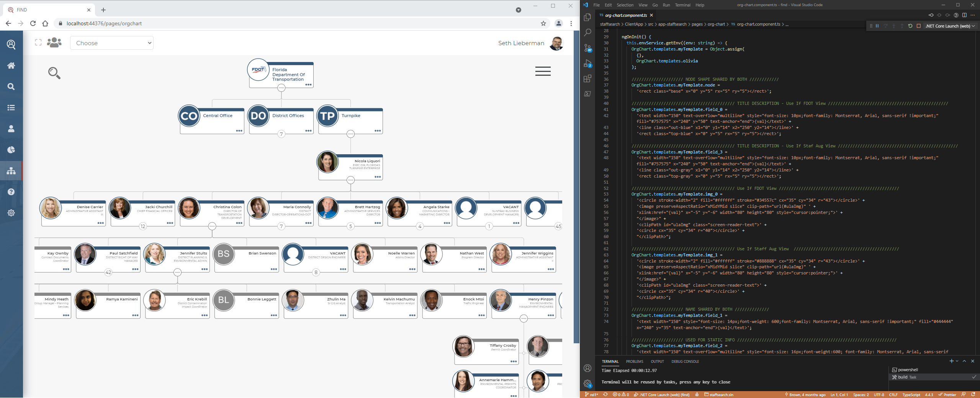Screen dimensions: 980x398
Task: Open VS Code Extensions view icon
Action: tap(587, 78)
